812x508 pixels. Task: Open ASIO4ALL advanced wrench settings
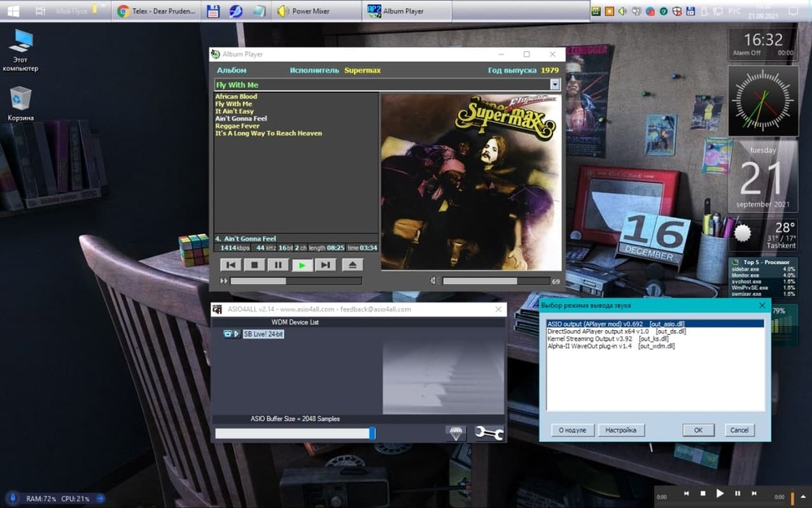click(489, 433)
